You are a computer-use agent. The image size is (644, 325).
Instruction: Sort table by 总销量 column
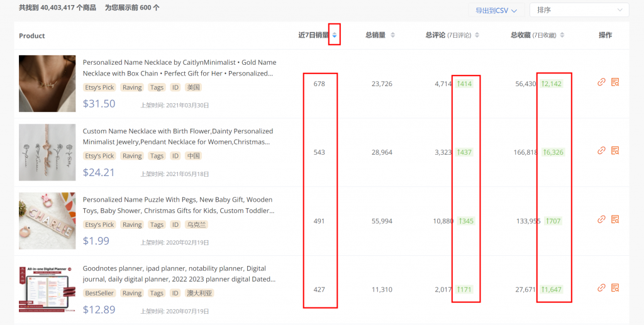coord(392,36)
